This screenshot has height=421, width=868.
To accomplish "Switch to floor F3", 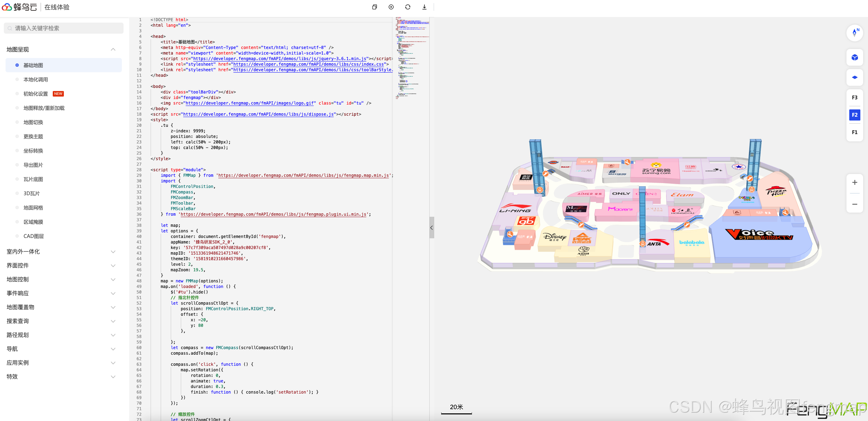I will point(854,98).
